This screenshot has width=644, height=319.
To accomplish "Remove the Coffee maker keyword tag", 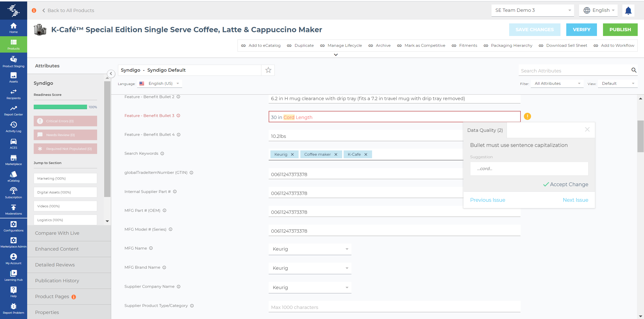I will click(x=336, y=154).
